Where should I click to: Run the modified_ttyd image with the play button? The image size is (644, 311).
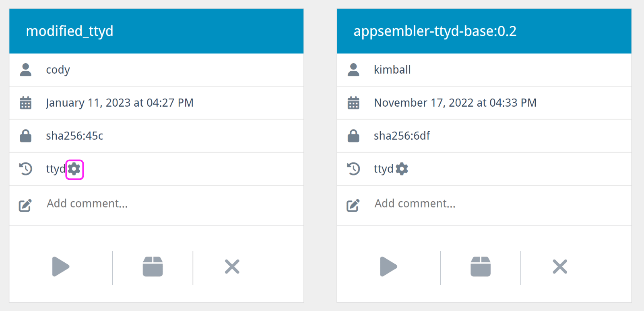click(61, 267)
